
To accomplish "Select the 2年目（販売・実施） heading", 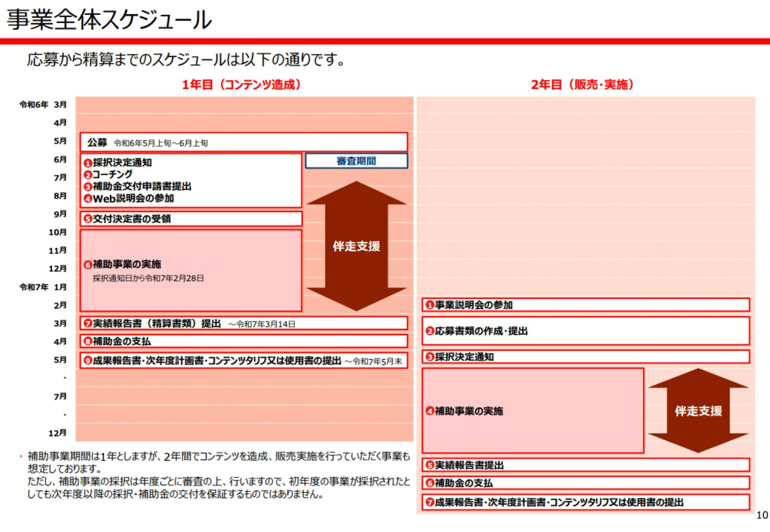I will point(582,85).
